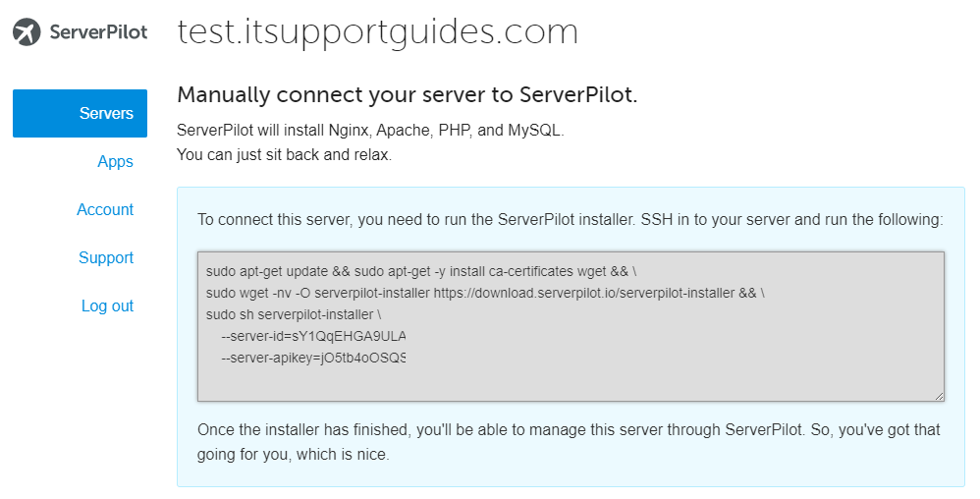This screenshot has width=980, height=499.
Task: Go to the Apps page
Action: [115, 161]
